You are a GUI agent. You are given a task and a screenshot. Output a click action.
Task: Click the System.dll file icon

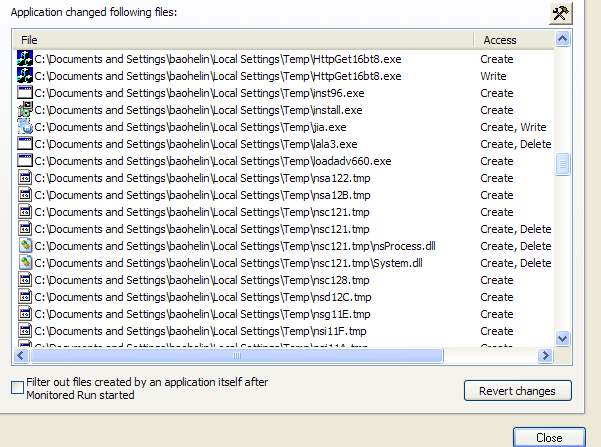[26, 263]
